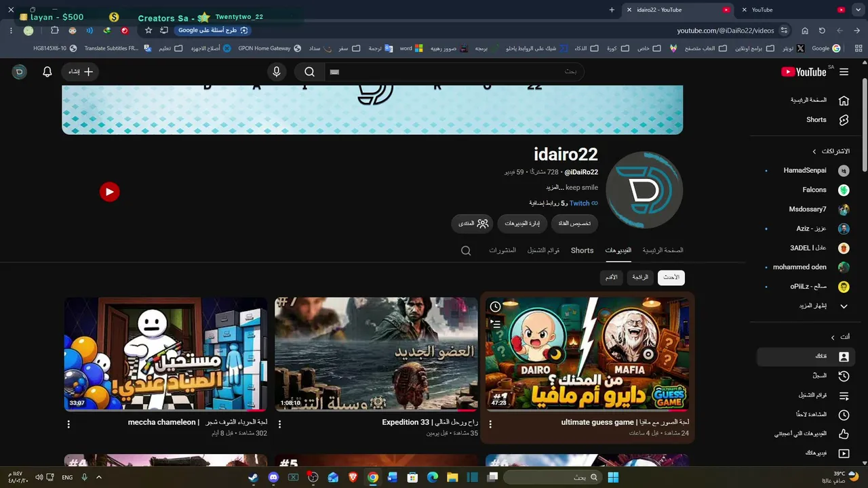Open the 'كورة' bookmarks folder
The height and width of the screenshot is (488, 868).
coord(617,49)
